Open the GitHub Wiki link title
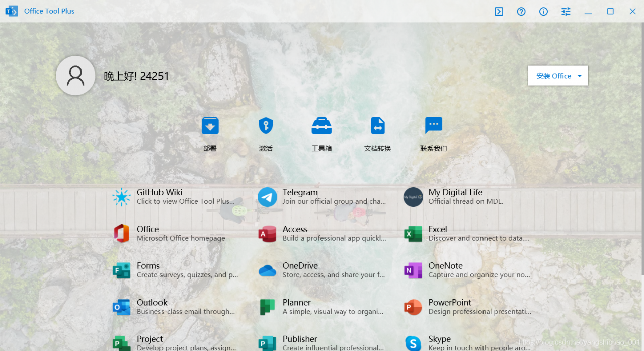 159,192
